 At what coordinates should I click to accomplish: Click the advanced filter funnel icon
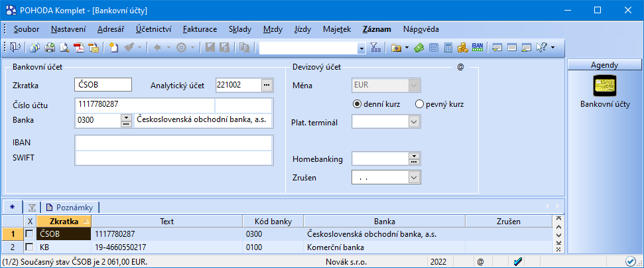(x=375, y=47)
